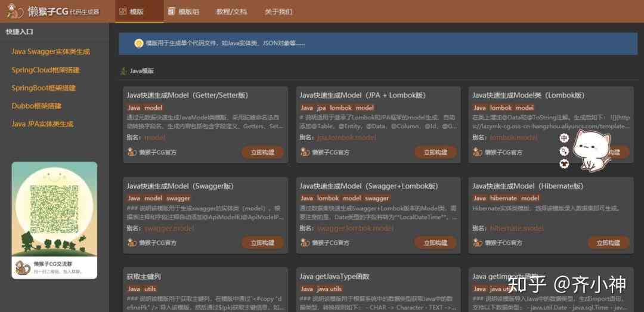
Task: Click author monkey icon on Hibernate版 card
Action: [477, 243]
